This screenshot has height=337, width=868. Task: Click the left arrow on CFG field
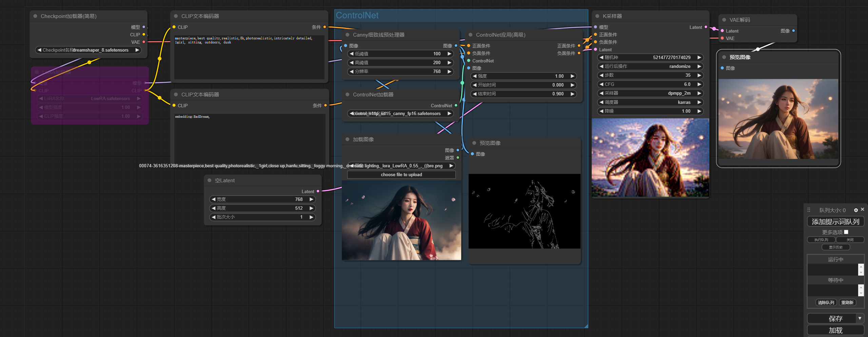point(601,84)
